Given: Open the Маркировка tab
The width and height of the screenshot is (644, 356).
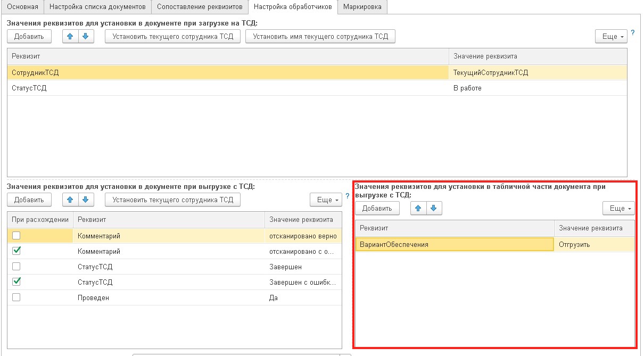Looking at the screenshot, I should tap(362, 6).
